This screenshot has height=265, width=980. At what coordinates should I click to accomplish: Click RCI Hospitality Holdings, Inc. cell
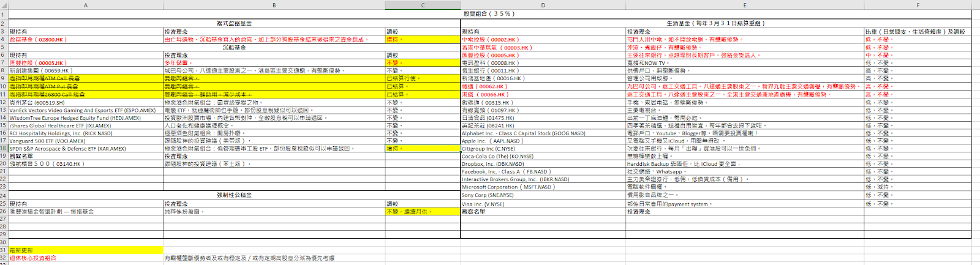point(86,133)
